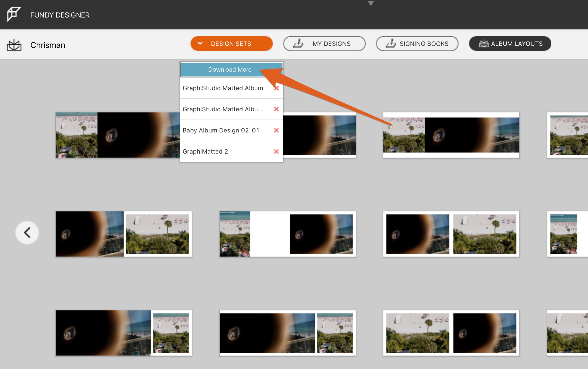The height and width of the screenshot is (369, 588).
Task: Click pencil-book icon in My Designs button
Action: tap(298, 43)
